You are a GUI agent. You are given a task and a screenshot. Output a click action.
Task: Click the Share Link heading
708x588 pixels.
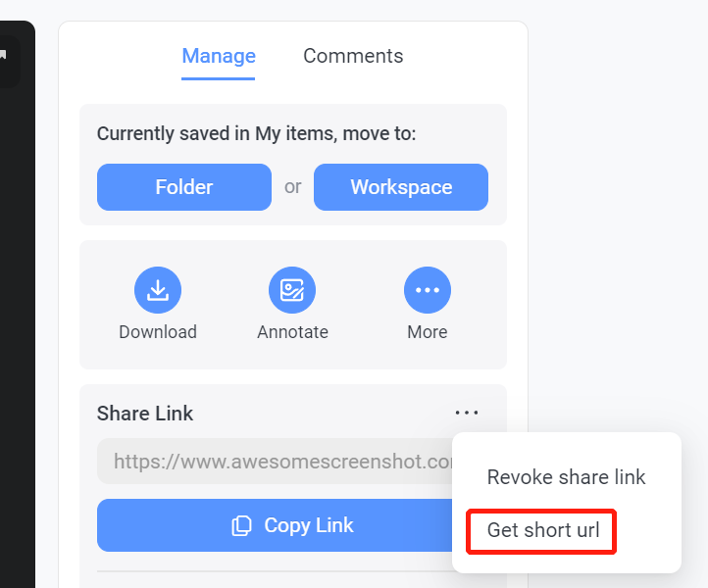[145, 414]
